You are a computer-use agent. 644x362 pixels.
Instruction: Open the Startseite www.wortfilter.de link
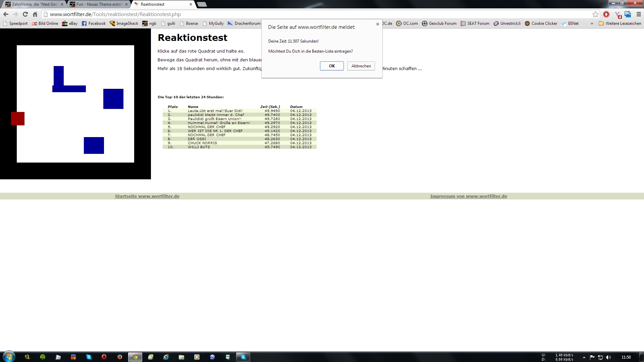[147, 196]
